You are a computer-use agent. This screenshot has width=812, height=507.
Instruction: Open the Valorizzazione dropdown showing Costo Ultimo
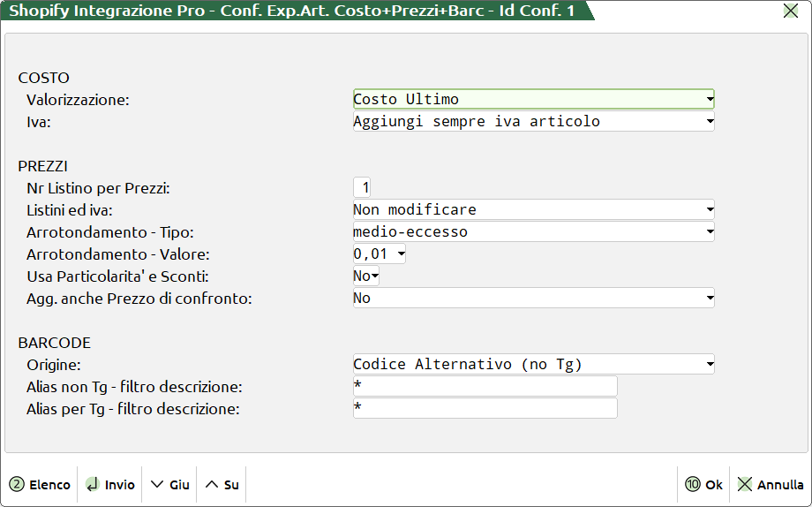(533, 99)
